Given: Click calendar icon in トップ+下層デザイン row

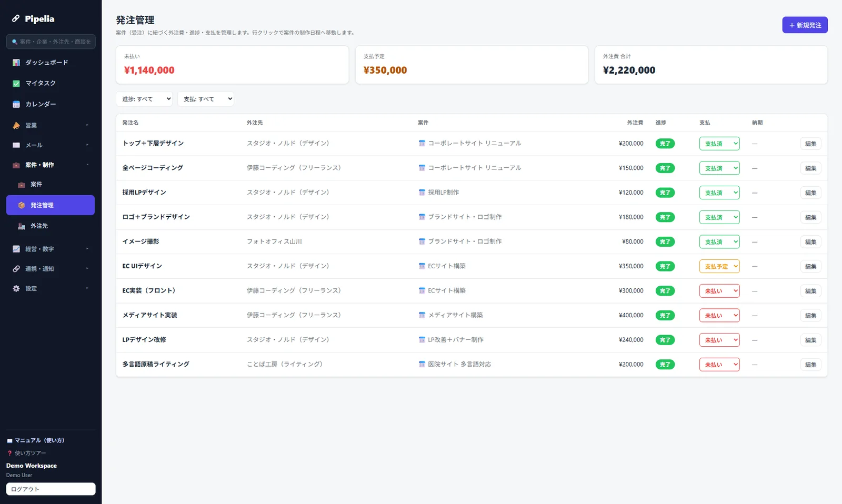Looking at the screenshot, I should click(422, 143).
